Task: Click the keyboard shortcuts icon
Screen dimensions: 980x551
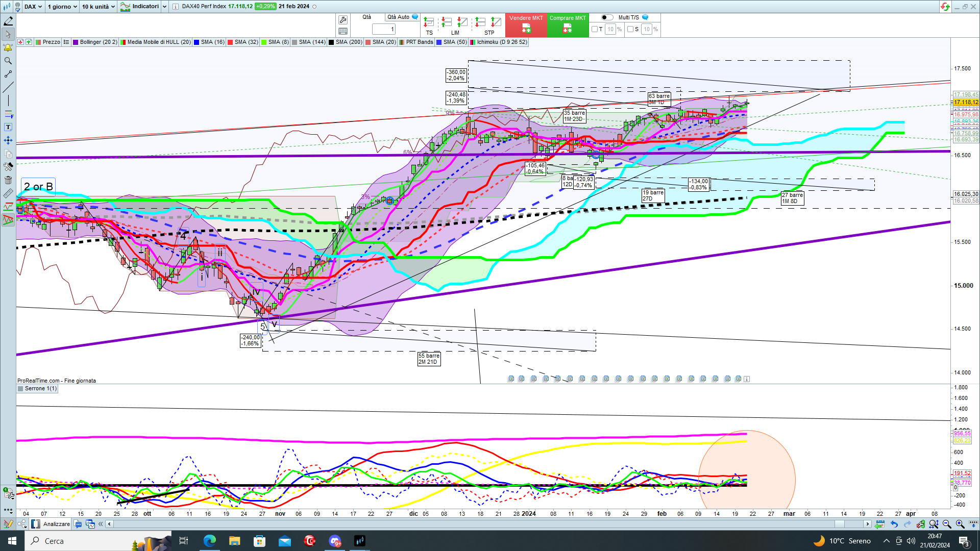Action: tap(343, 31)
